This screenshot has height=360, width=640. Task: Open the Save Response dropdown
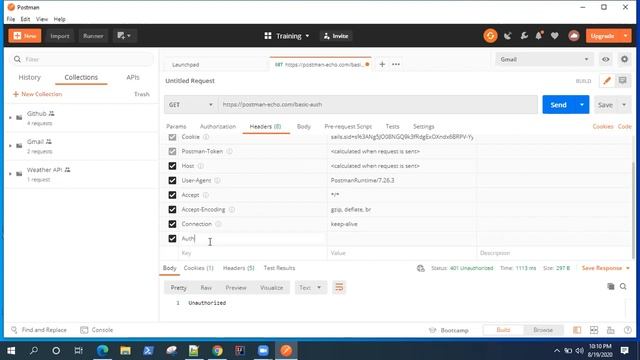[x=606, y=268]
